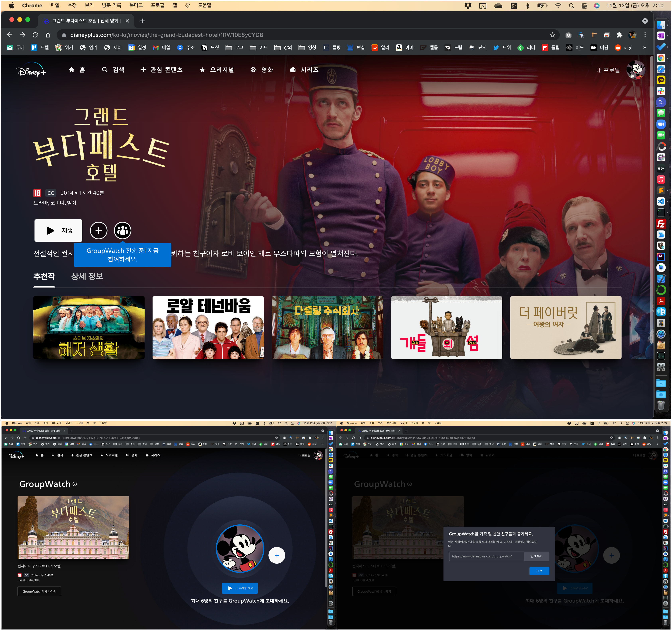The image size is (672, 631).
Task: Click the GroupWatch people icon button
Action: 122,231
